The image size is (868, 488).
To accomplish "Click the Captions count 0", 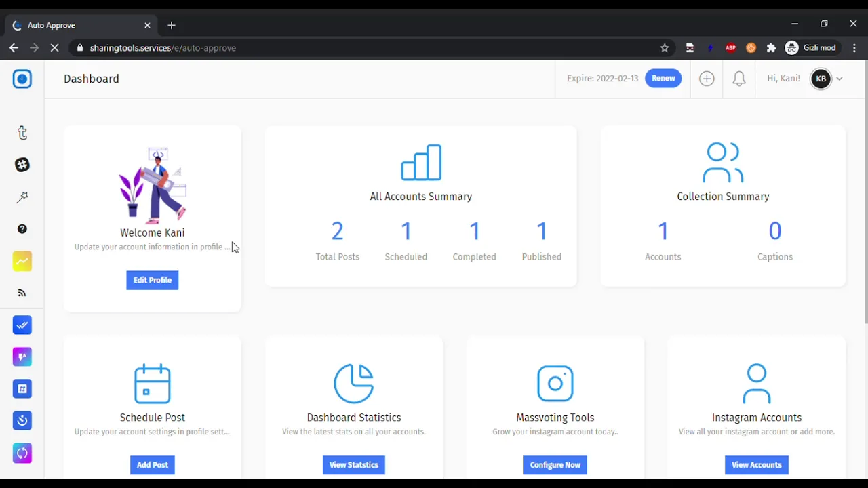I will click(775, 232).
